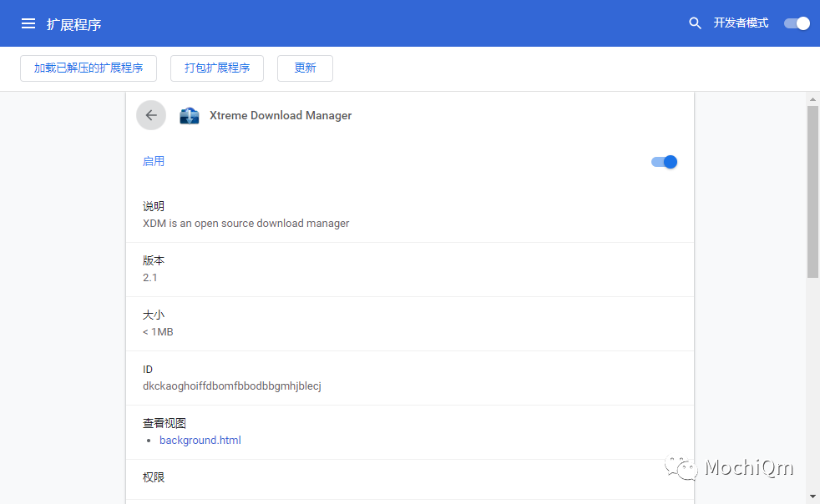The height and width of the screenshot is (504, 820).
Task: Click the Xtreme Download Manager extension icon
Action: coord(190,115)
